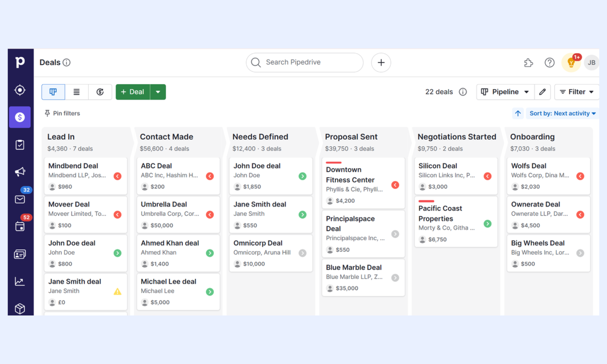This screenshot has width=607, height=364.
Task: Select the Deals dollar icon in sidebar
Action: tap(20, 117)
